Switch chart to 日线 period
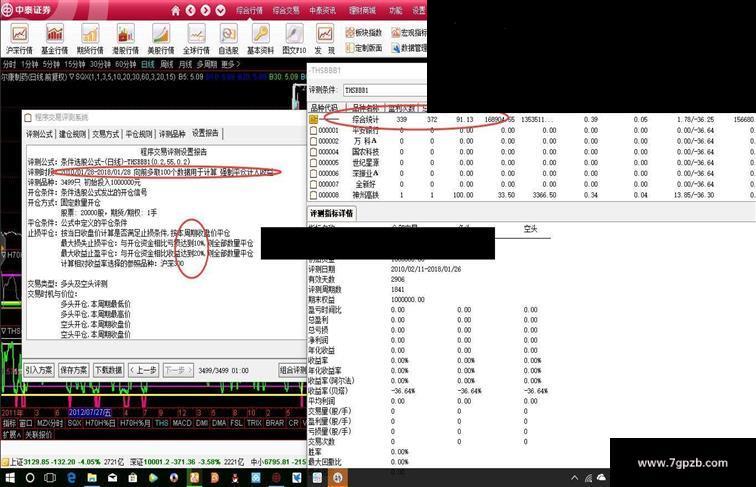The image size is (756, 487). coord(148,64)
